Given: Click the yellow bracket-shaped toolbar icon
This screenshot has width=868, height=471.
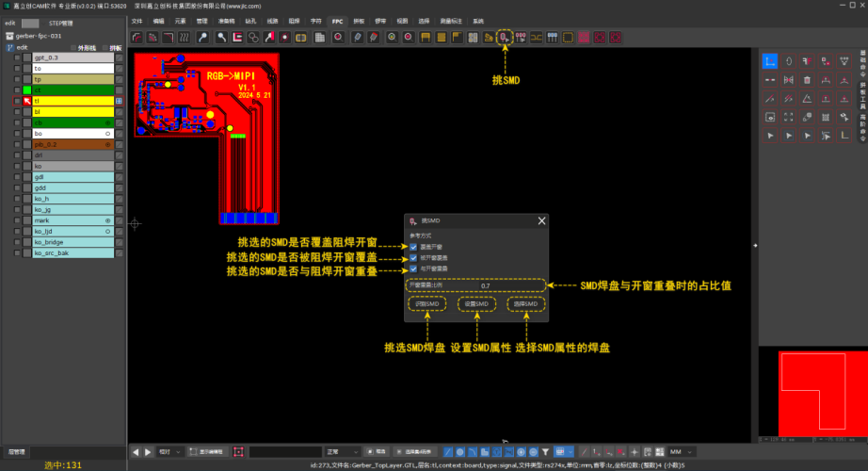Looking at the screenshot, I should 426,38.
